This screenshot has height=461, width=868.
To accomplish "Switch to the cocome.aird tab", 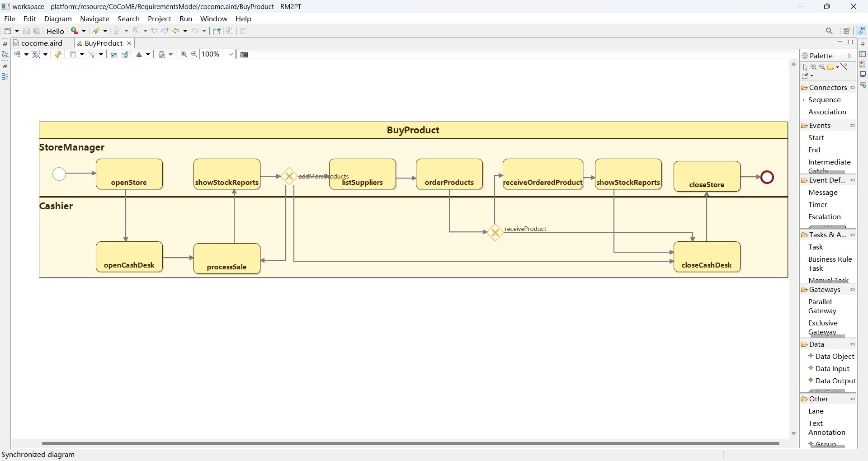I will pyautogui.click(x=42, y=43).
